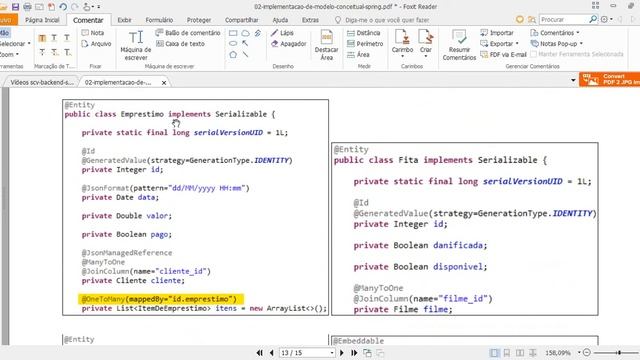Screen dimensions: 640x360
Task: Open the page number dropdown
Action: click(x=332, y=353)
